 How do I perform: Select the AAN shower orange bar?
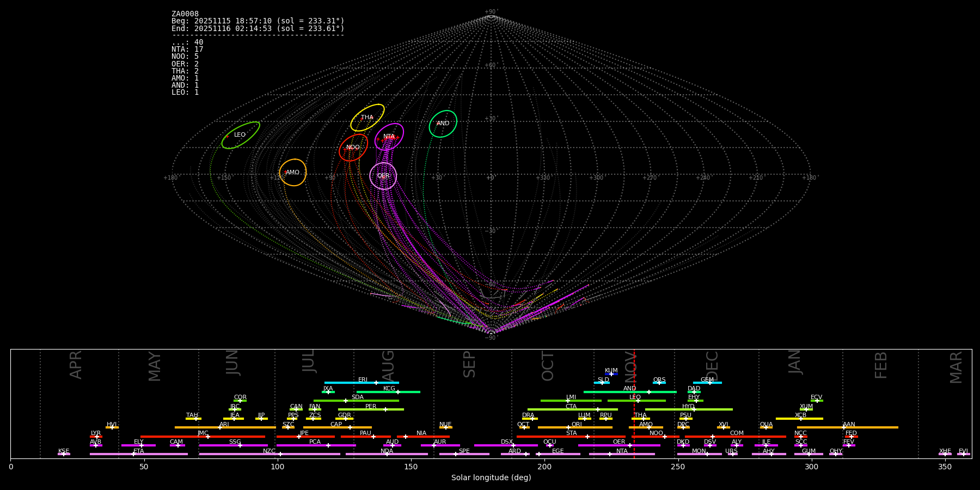(847, 427)
